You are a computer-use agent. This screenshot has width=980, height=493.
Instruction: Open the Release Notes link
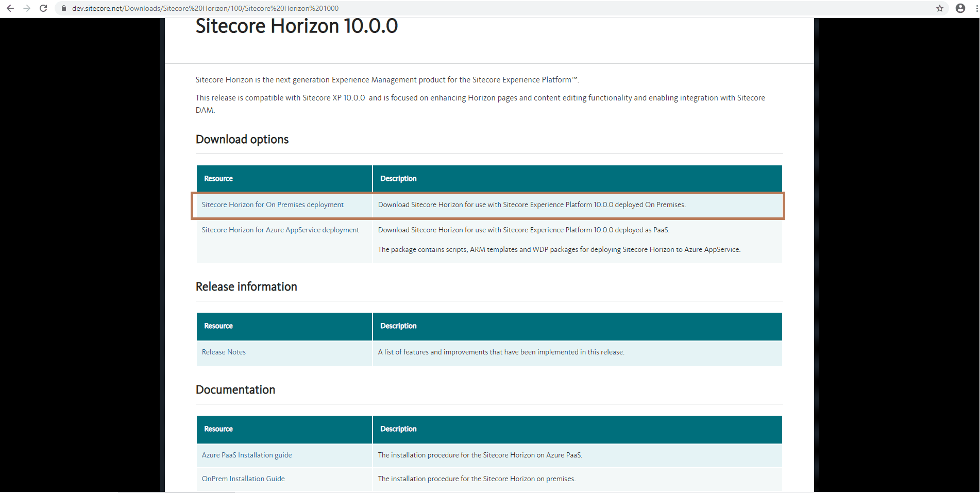point(224,352)
